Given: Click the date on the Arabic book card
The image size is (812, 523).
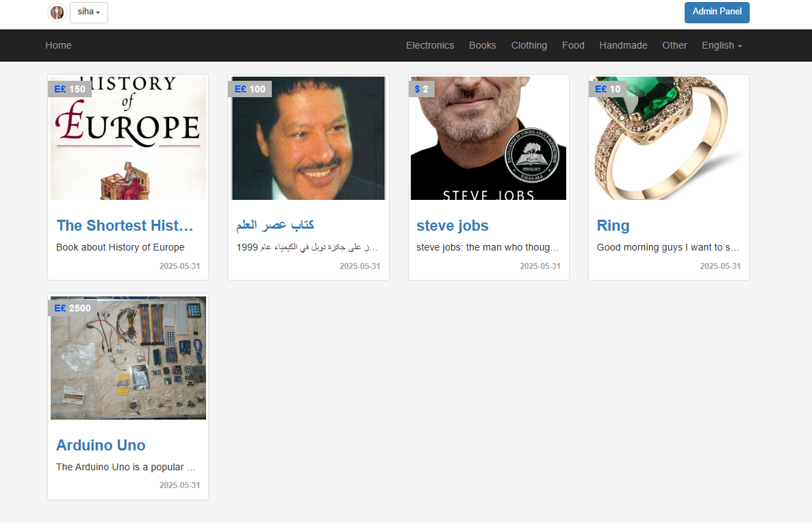Looking at the screenshot, I should click(360, 266).
